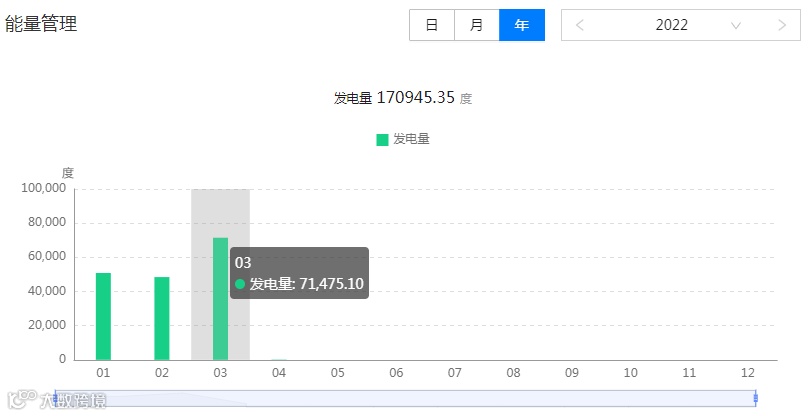Viewport: 808px width, 416px height.
Task: Click x-axis label 08
Action: coord(513,373)
